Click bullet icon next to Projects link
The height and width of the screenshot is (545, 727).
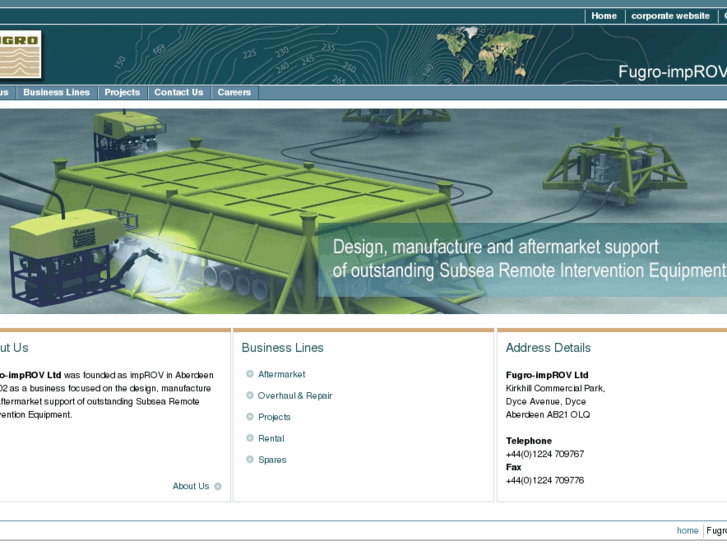click(250, 417)
